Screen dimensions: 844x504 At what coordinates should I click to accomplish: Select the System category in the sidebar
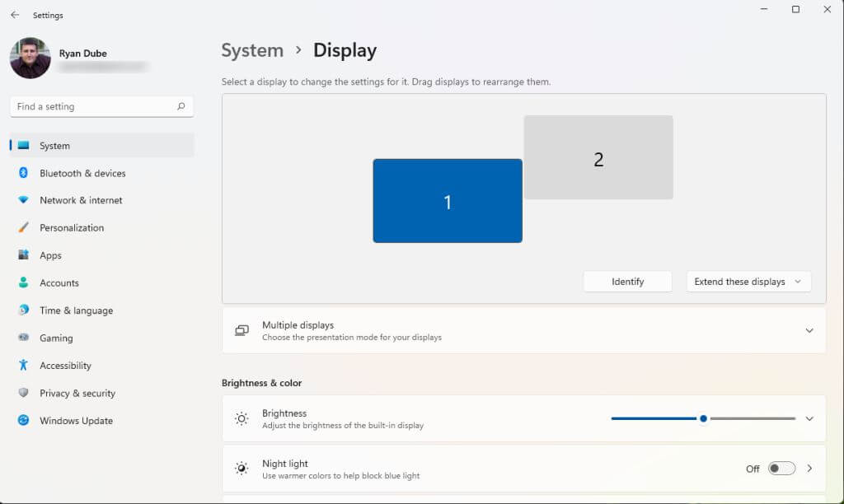click(54, 146)
